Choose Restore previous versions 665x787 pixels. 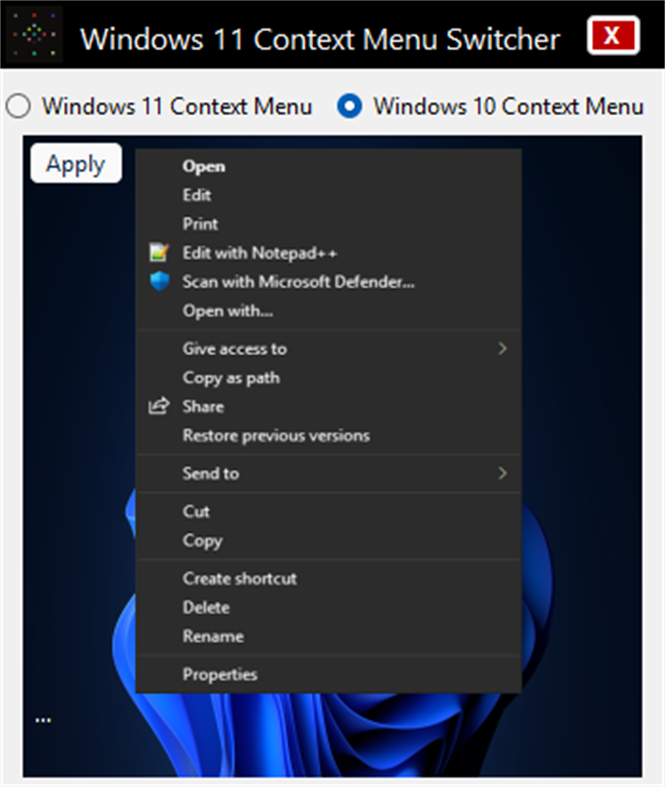(x=329, y=435)
